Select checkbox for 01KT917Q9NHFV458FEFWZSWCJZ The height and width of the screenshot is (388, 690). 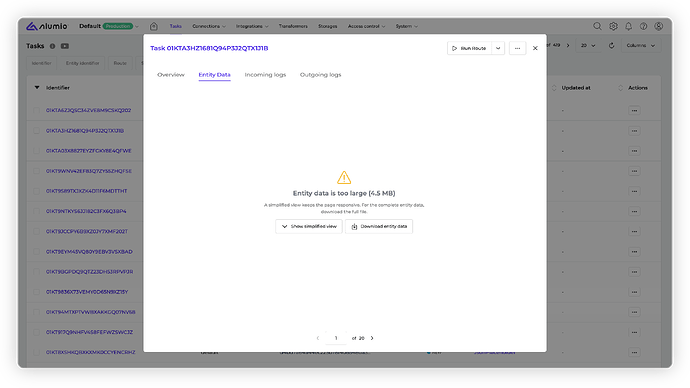pyautogui.click(x=37, y=332)
